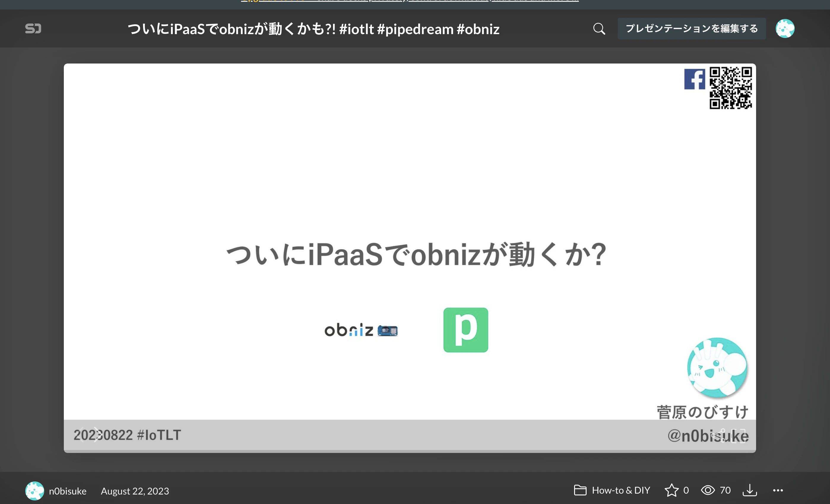Click the search magnifier icon

point(599,28)
